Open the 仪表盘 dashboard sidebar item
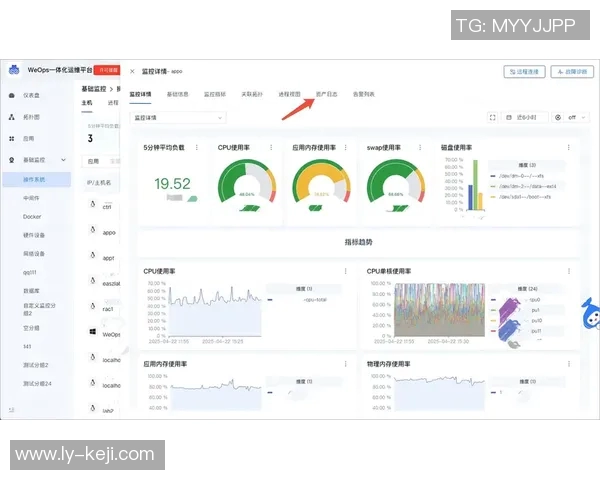Image resolution: width=600 pixels, height=480 pixels. [x=32, y=95]
